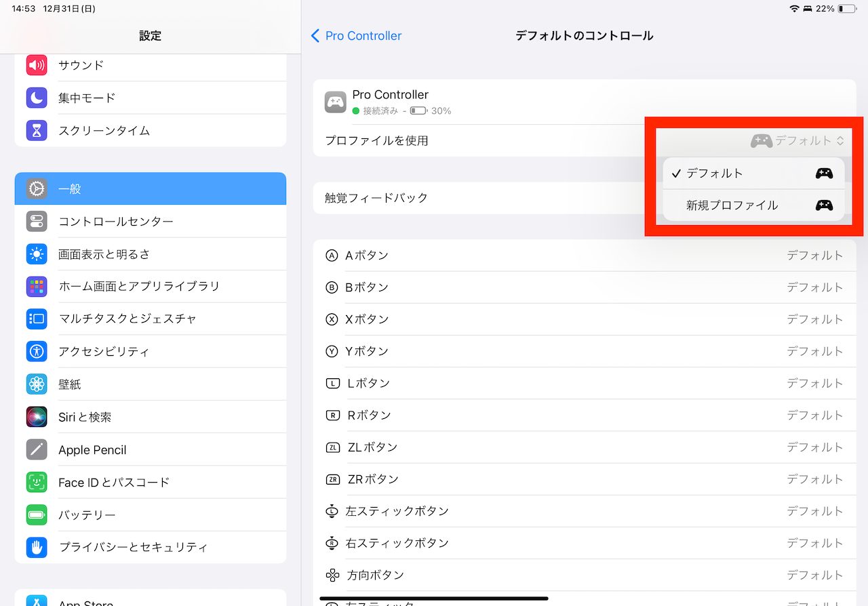This screenshot has width=868, height=606.
Task: Click the circled B icon beside Bボタン
Action: (332, 287)
